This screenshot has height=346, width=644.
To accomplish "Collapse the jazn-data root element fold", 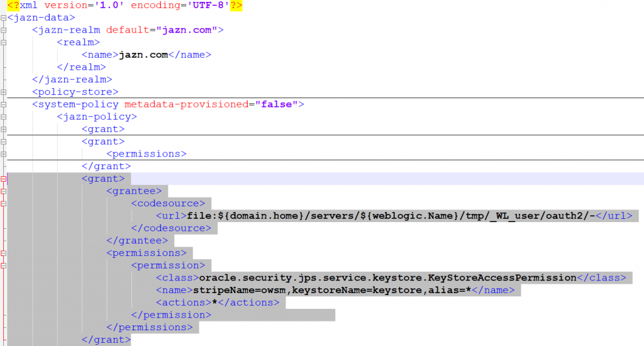I will [x=3, y=18].
